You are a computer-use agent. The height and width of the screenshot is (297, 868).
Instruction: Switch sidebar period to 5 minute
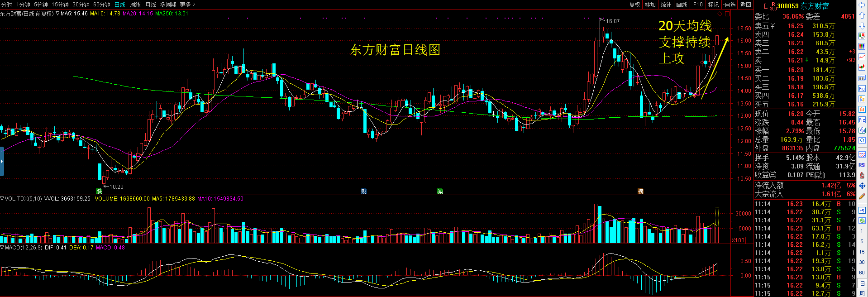[862, 241]
